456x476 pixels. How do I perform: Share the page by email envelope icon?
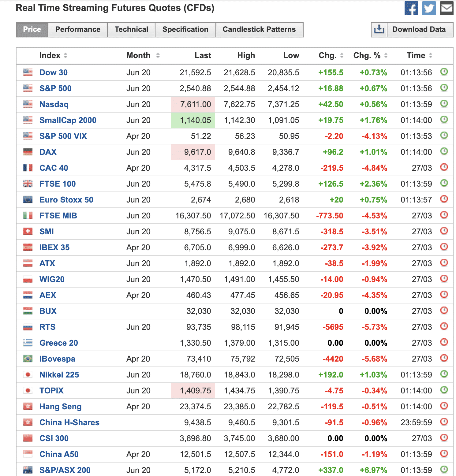click(x=447, y=8)
